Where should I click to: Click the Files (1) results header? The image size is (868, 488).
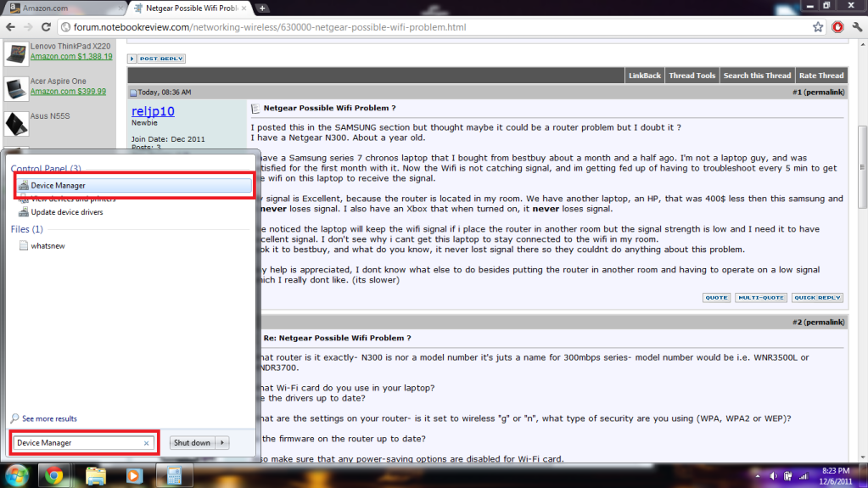pos(26,229)
